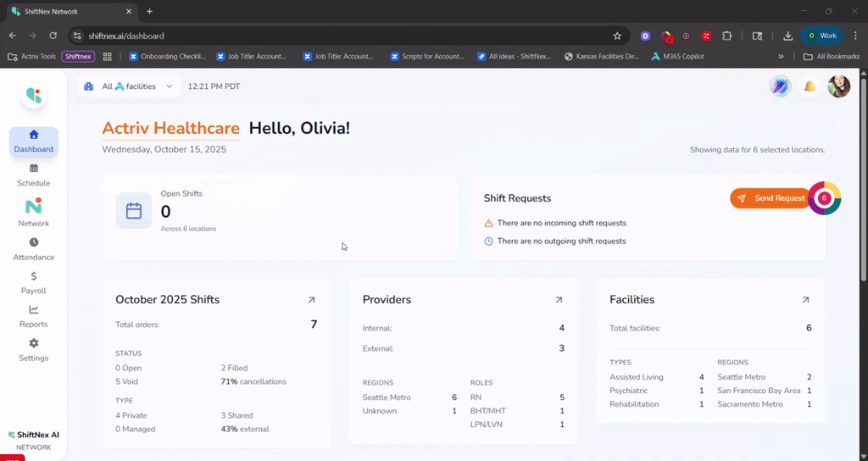Viewport: 868px width, 461px height.
Task: Click the '12:21 PM PDT' time label
Action: [x=214, y=86]
